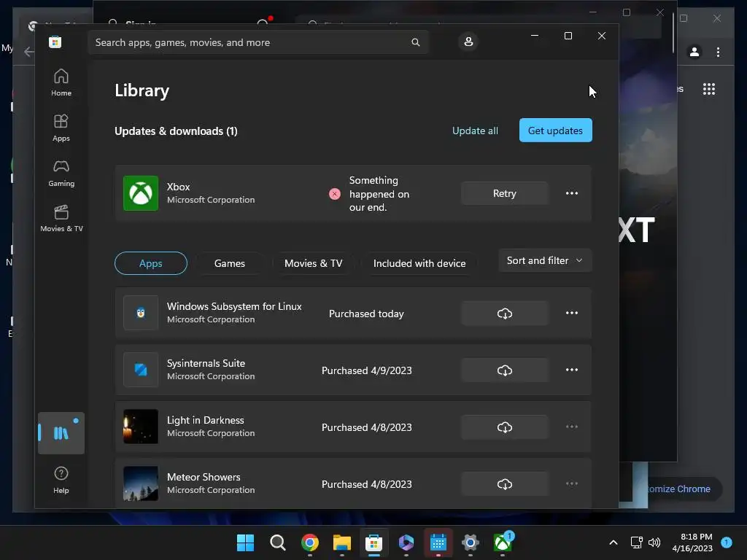Click the Light in Darkness title

[x=205, y=420]
